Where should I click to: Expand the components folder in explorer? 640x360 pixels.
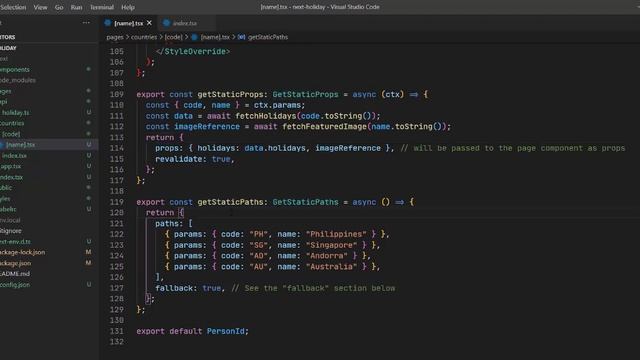click(15, 69)
